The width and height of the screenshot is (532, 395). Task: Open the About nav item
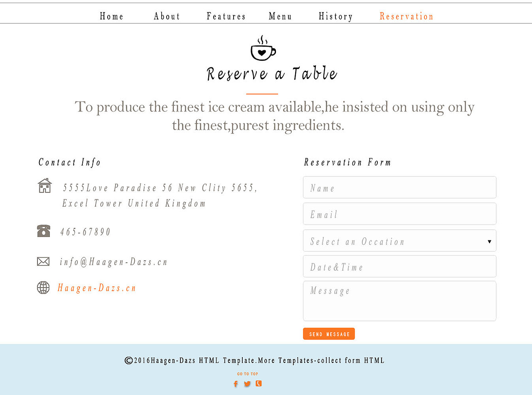(167, 16)
